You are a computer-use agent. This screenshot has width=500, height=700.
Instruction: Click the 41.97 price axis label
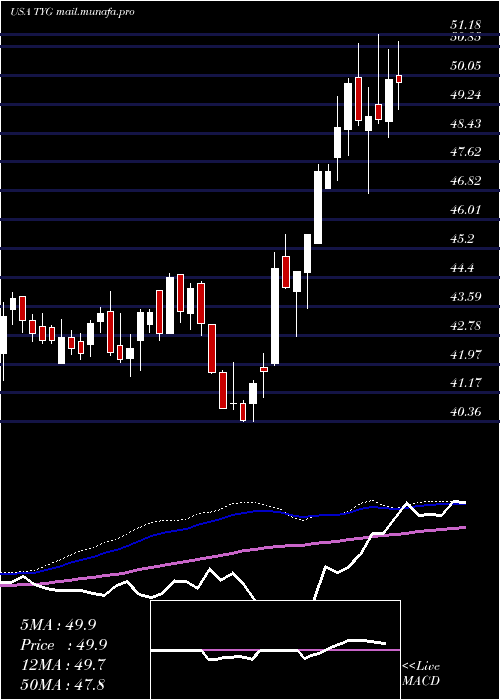coord(465,354)
